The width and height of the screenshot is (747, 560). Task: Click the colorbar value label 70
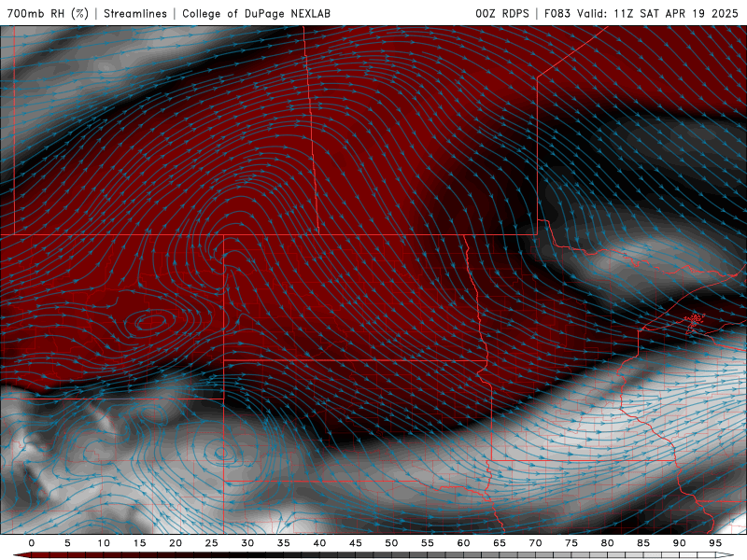click(x=535, y=543)
